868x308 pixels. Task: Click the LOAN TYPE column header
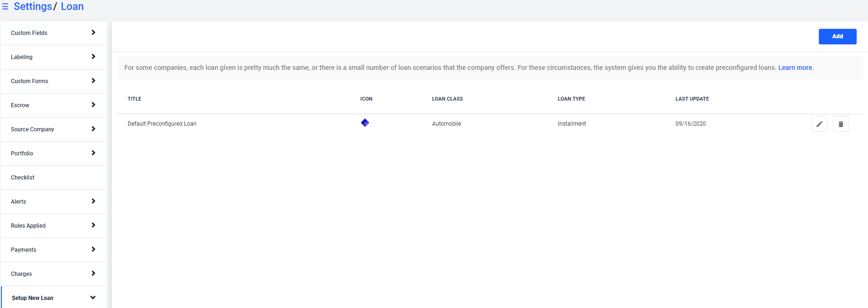tap(571, 99)
